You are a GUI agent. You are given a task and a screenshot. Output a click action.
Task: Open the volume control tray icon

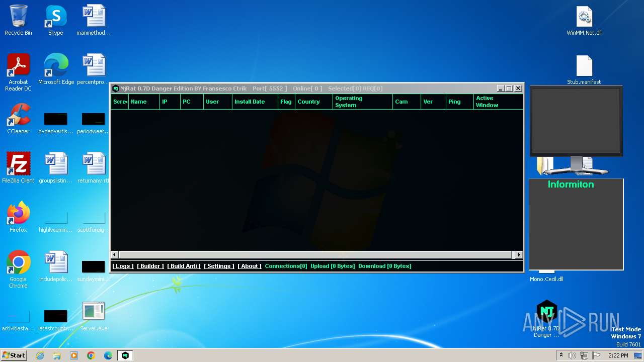(572, 355)
